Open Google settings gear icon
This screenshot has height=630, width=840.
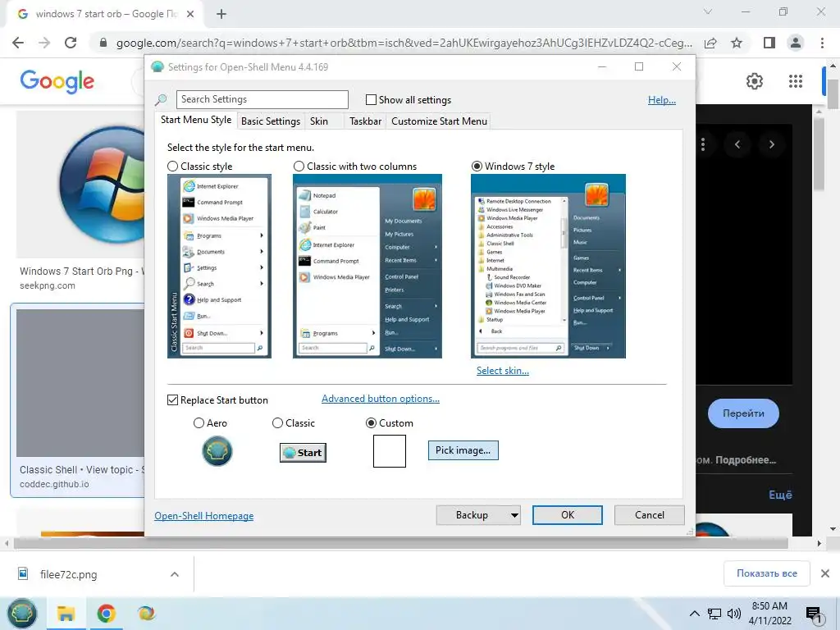coord(755,81)
